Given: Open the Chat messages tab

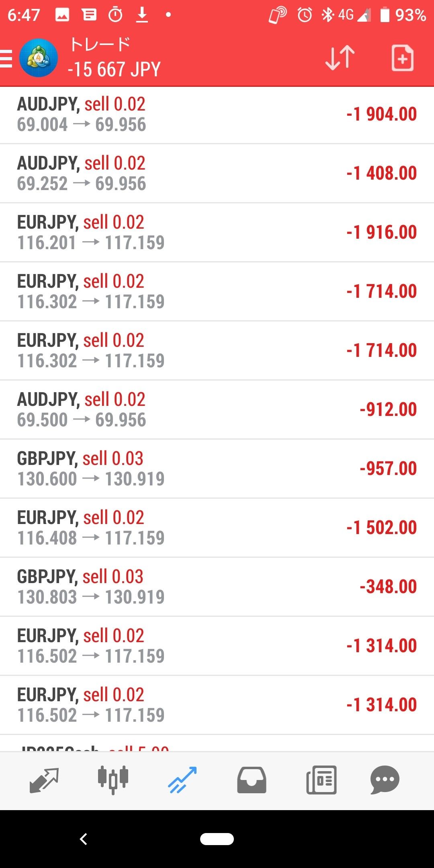Looking at the screenshot, I should click(x=385, y=780).
